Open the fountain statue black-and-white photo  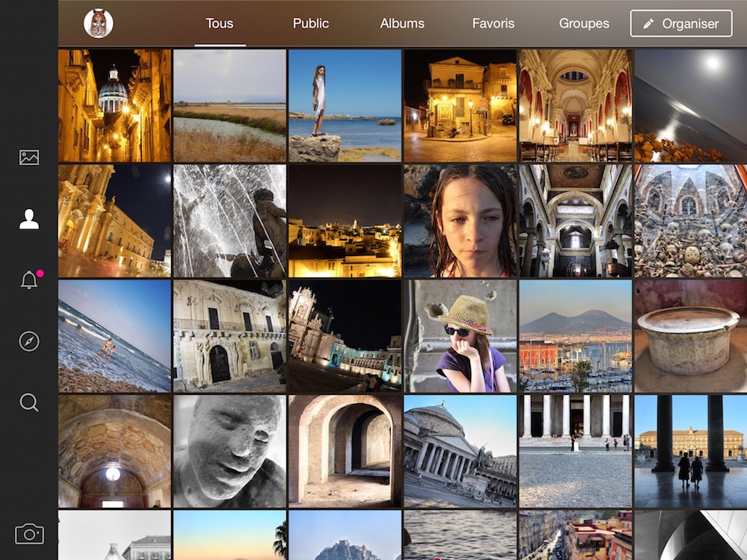point(229,221)
